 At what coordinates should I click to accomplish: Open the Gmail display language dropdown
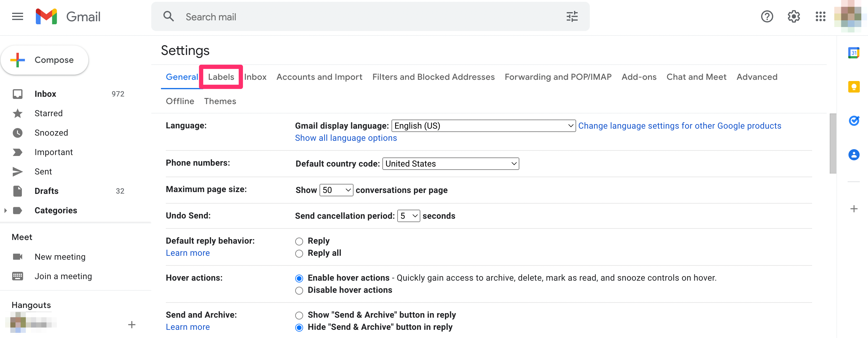(x=483, y=126)
